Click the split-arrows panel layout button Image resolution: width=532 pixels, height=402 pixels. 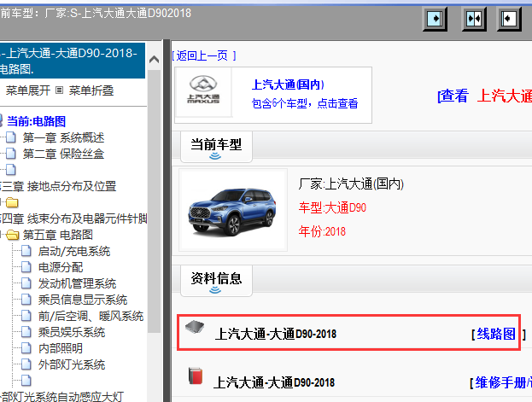point(474,19)
